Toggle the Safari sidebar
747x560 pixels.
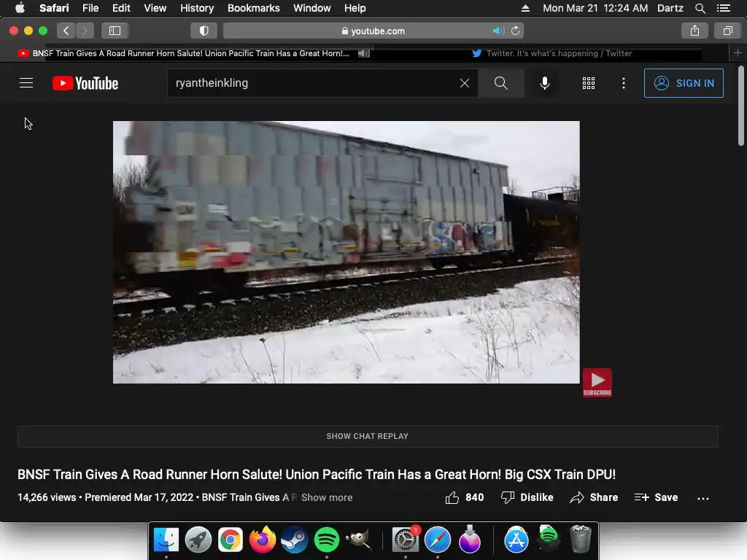[x=115, y=31]
